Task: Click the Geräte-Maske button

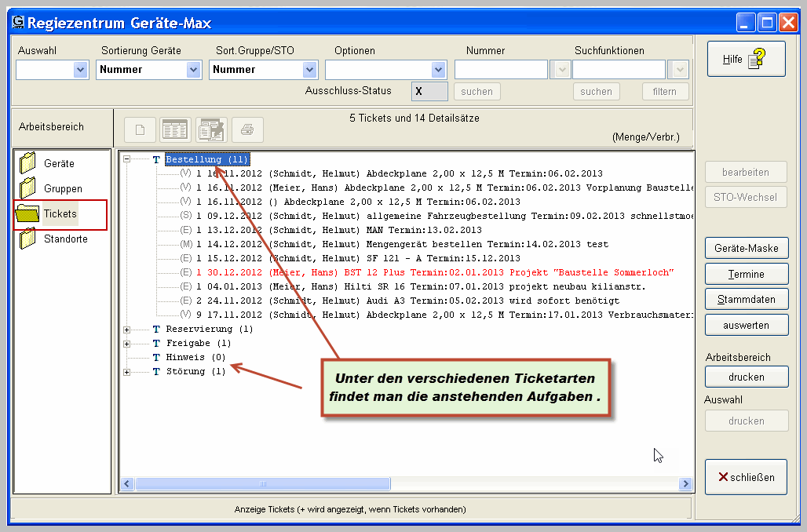Action: coord(746,249)
